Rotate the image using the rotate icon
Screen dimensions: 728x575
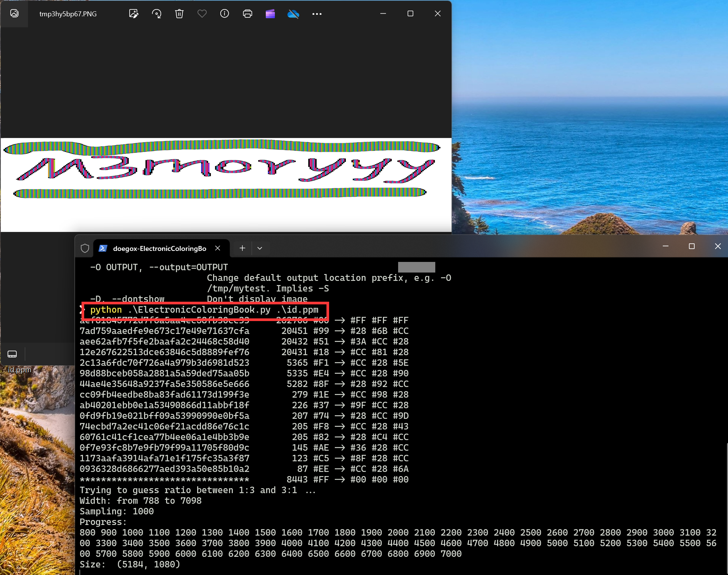pyautogui.click(x=157, y=14)
